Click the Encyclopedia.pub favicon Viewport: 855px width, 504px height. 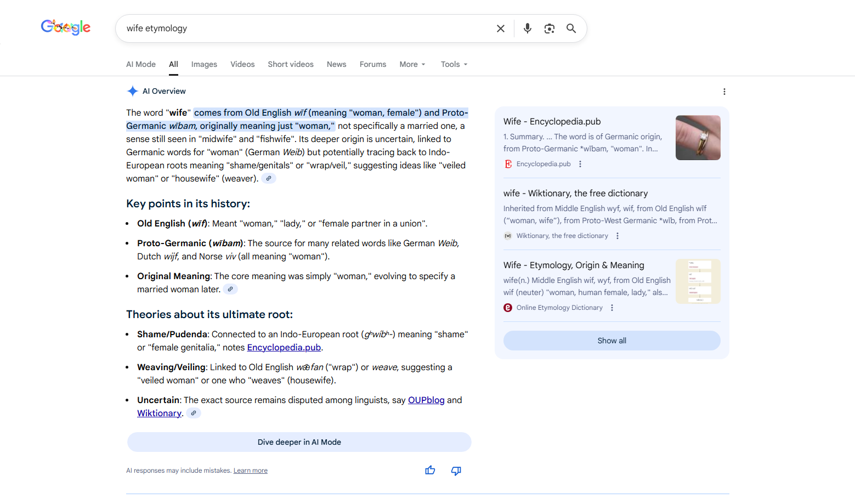point(508,164)
